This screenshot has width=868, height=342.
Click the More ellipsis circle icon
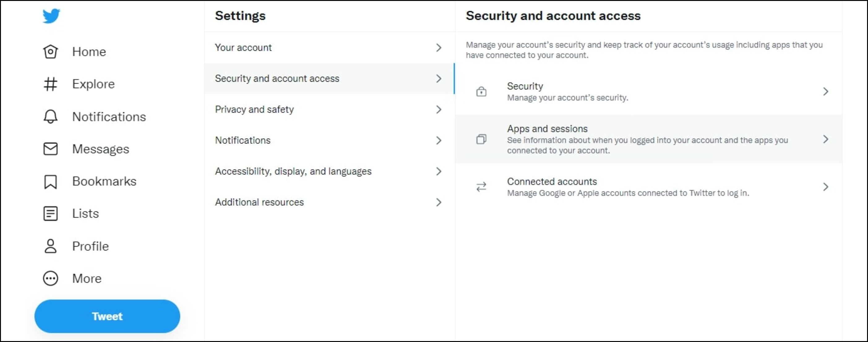pyautogui.click(x=50, y=279)
